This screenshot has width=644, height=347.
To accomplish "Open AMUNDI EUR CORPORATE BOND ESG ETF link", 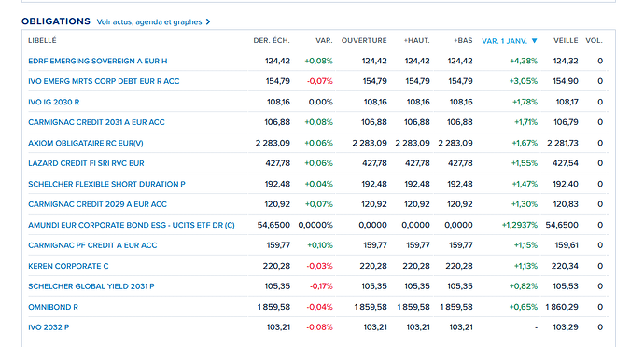I will coord(132,225).
